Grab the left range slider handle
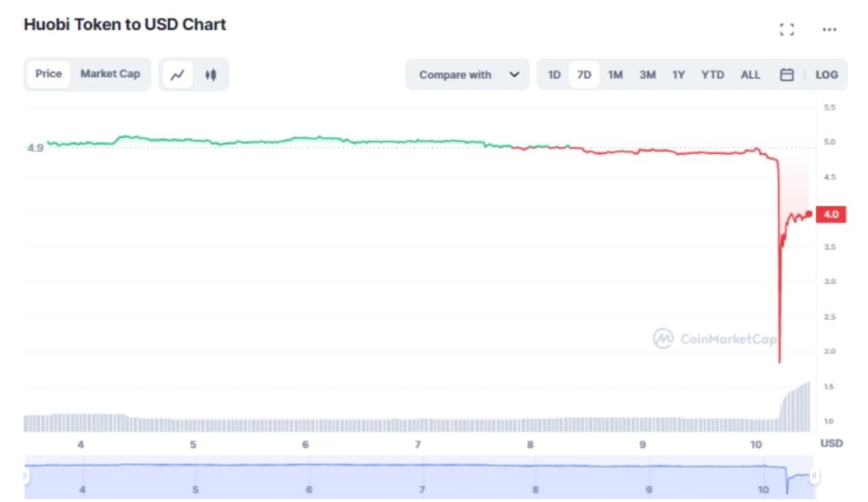The width and height of the screenshot is (868, 502). click(x=26, y=475)
